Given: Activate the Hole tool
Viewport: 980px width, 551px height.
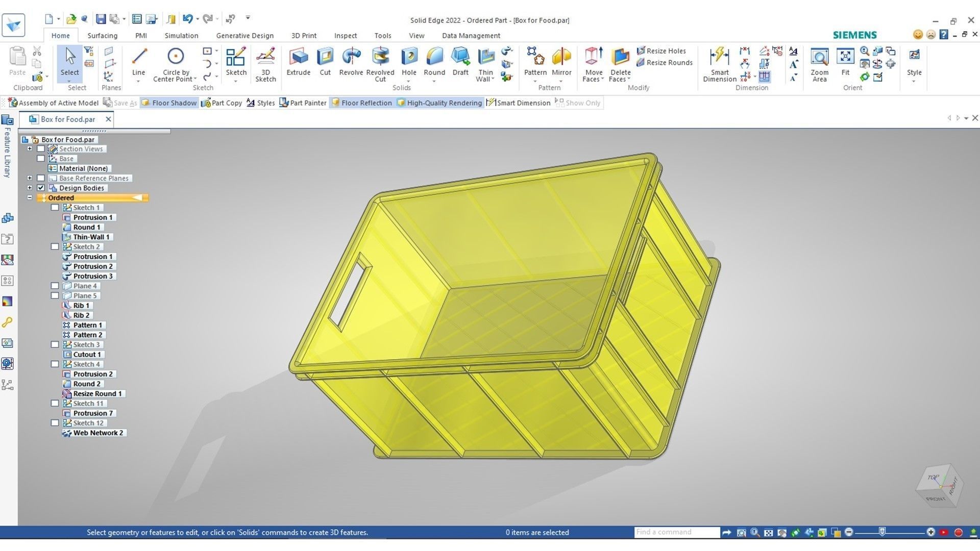Looking at the screenshot, I should pyautogui.click(x=409, y=62).
